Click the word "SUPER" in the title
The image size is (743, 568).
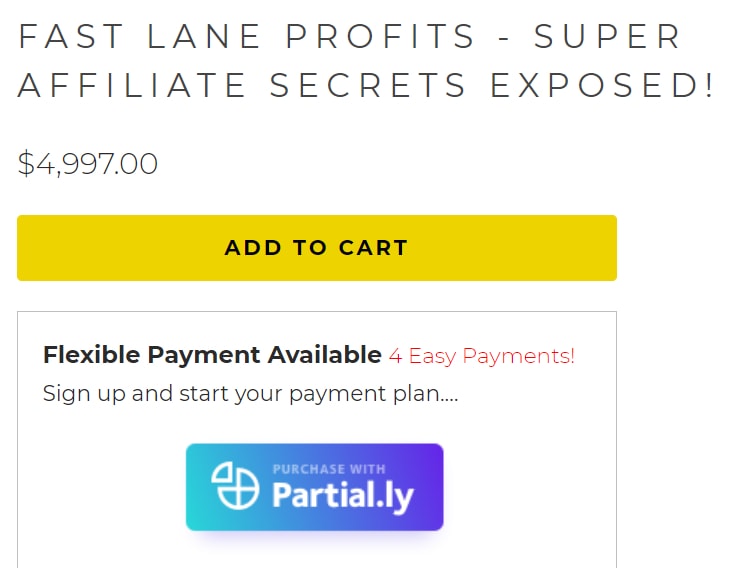[x=607, y=37]
